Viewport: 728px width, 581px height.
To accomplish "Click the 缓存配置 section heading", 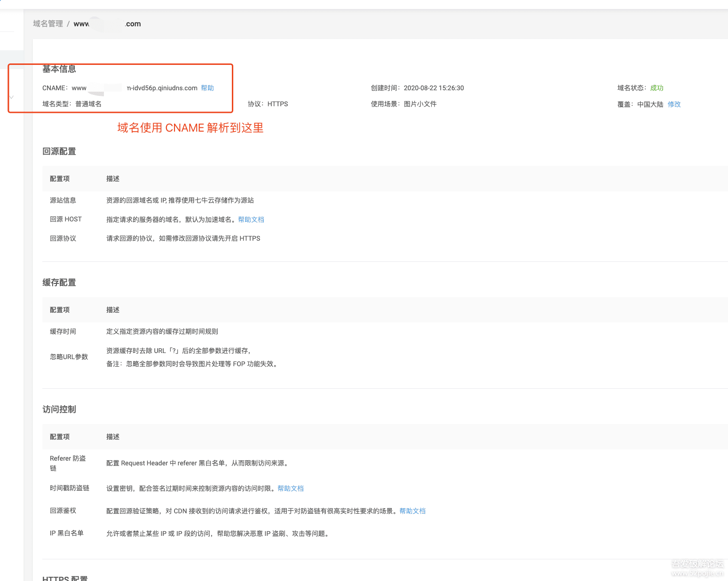I will pos(59,283).
